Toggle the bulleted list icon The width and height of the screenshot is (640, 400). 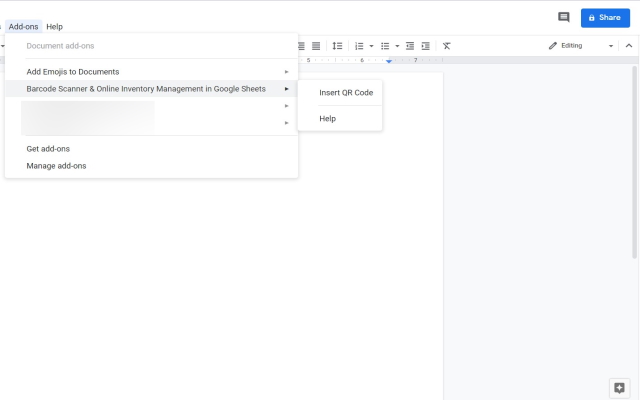click(x=385, y=46)
